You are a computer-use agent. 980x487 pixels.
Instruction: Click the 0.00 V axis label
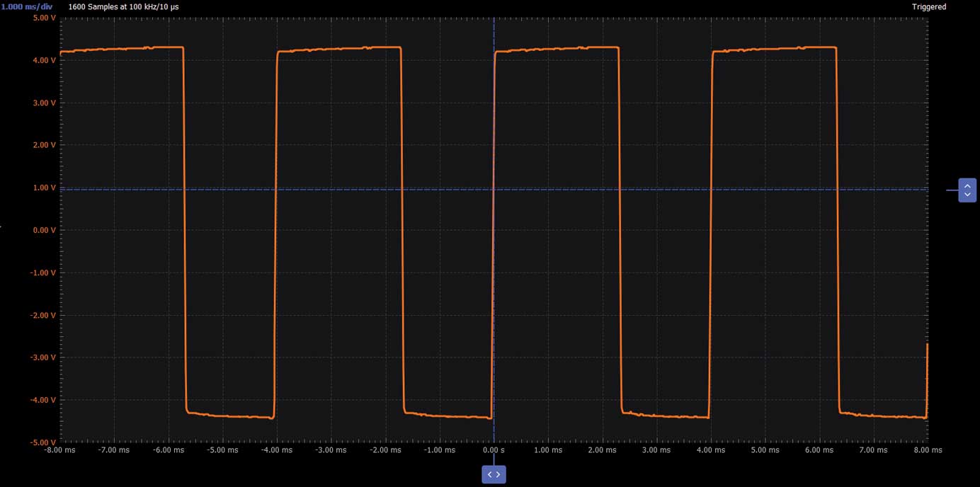[44, 230]
